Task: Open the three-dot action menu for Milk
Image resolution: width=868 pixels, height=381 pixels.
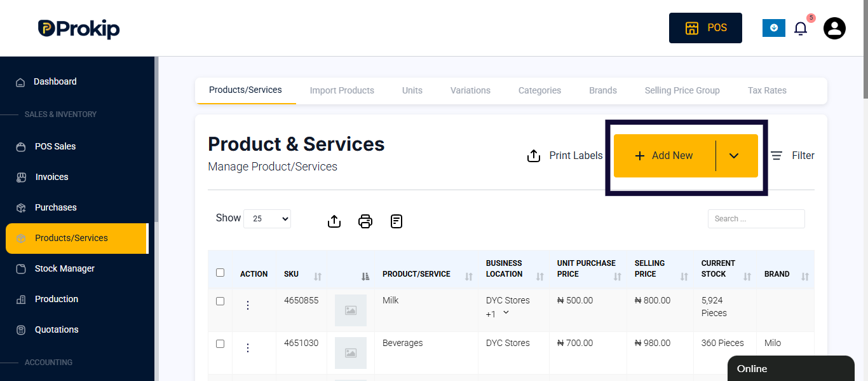Action: (248, 305)
